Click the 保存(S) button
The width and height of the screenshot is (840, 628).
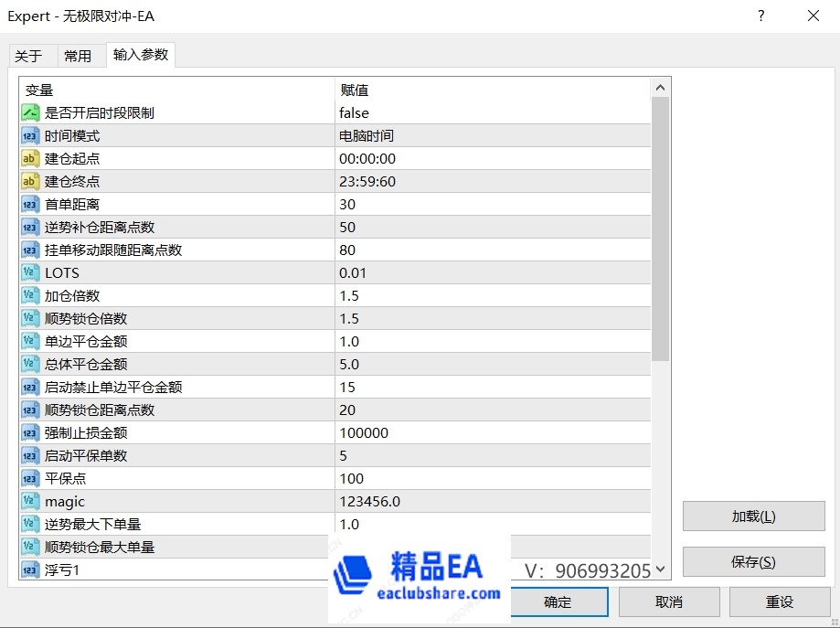coord(753,561)
